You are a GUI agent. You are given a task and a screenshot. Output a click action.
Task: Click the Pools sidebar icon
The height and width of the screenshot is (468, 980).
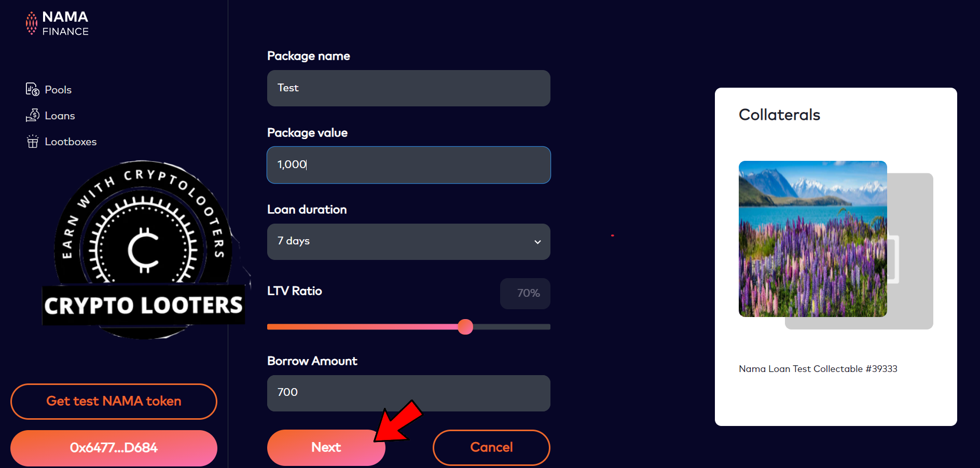(32, 90)
